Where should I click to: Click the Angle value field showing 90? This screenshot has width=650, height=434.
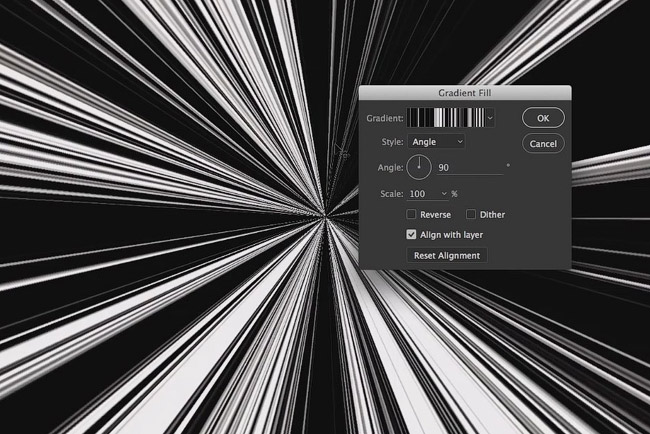[x=470, y=167]
